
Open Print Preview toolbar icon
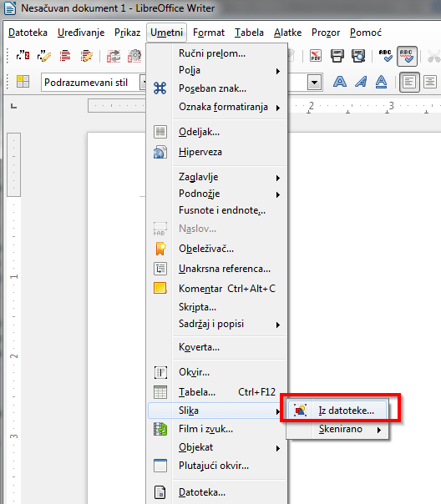358,56
